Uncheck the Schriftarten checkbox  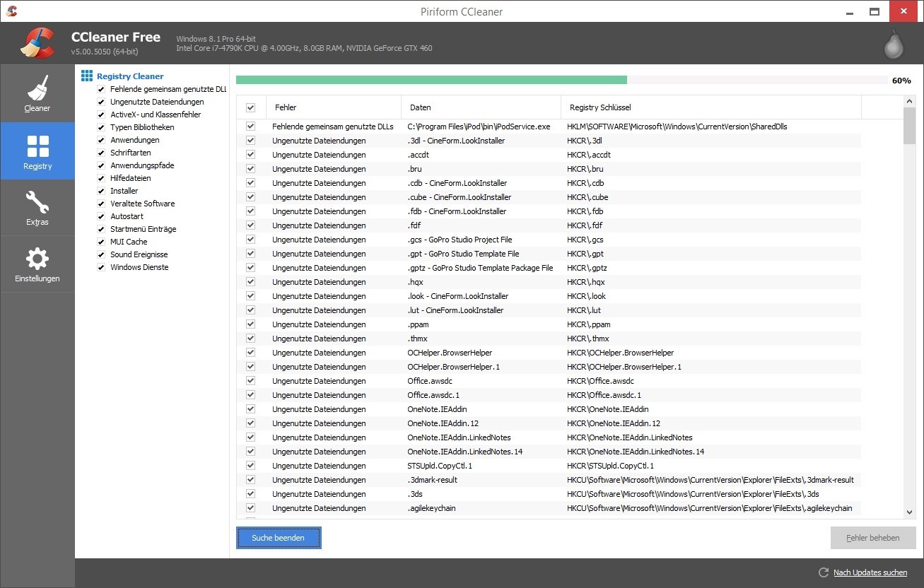(x=101, y=153)
